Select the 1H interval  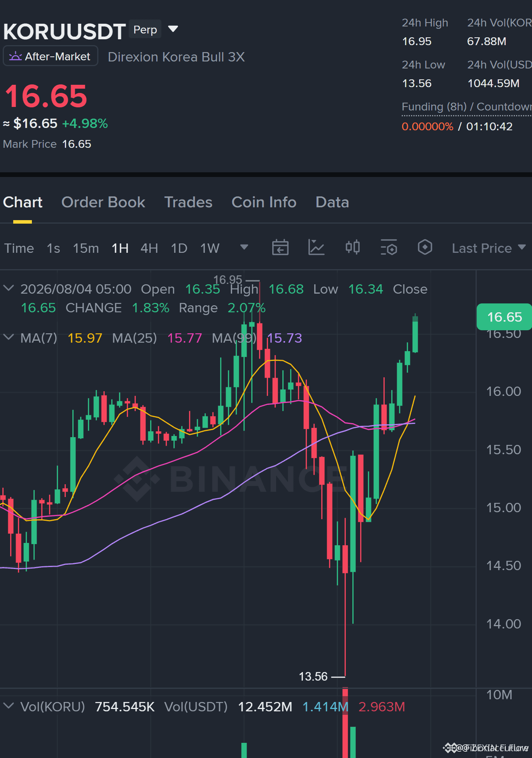tap(120, 248)
